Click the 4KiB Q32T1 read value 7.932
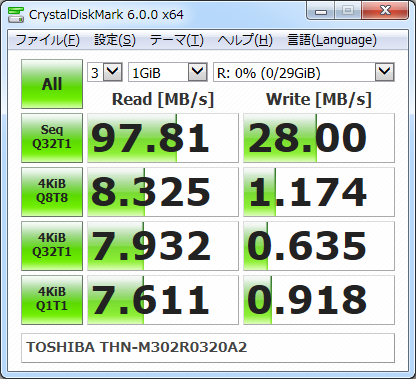Screen dimensions: 416x379 coord(163,246)
